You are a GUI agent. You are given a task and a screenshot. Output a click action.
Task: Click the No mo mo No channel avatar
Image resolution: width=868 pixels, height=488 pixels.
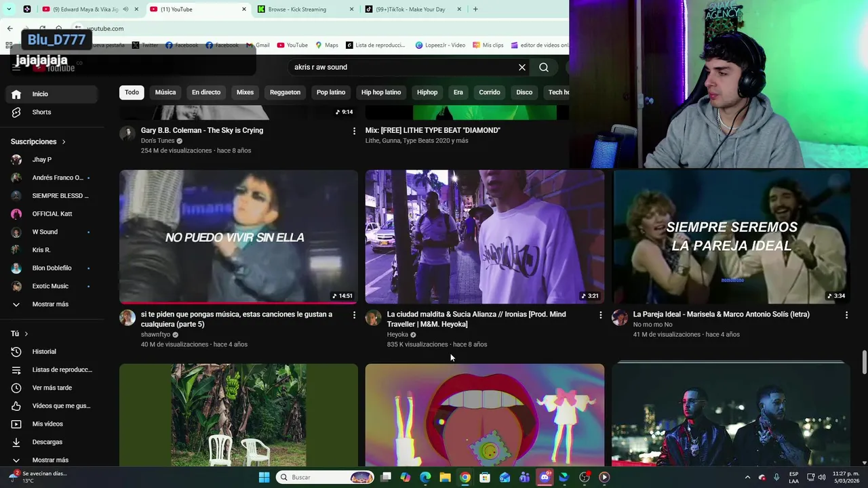[620, 318]
